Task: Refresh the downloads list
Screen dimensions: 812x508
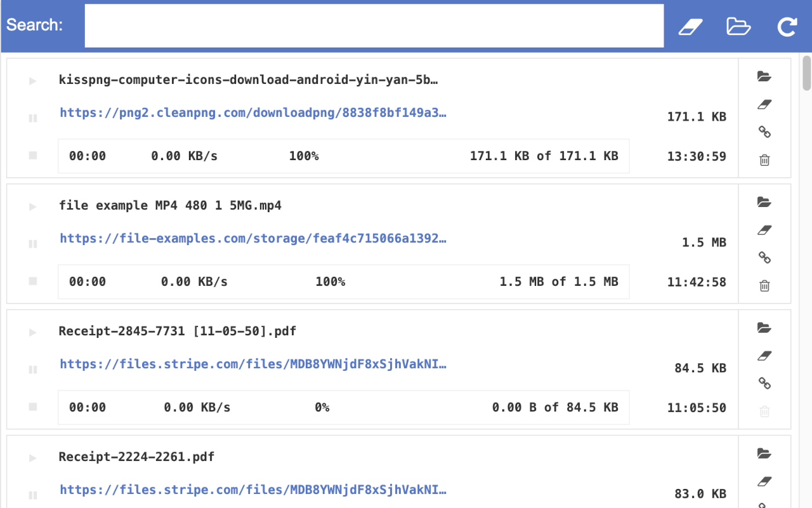Action: click(787, 25)
